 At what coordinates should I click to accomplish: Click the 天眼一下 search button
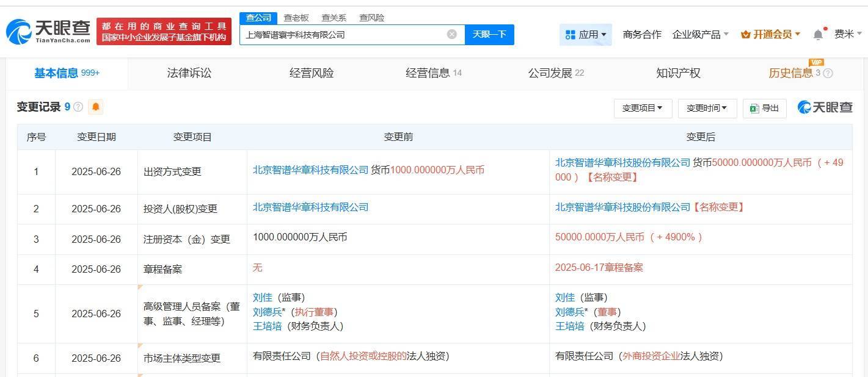click(x=489, y=34)
